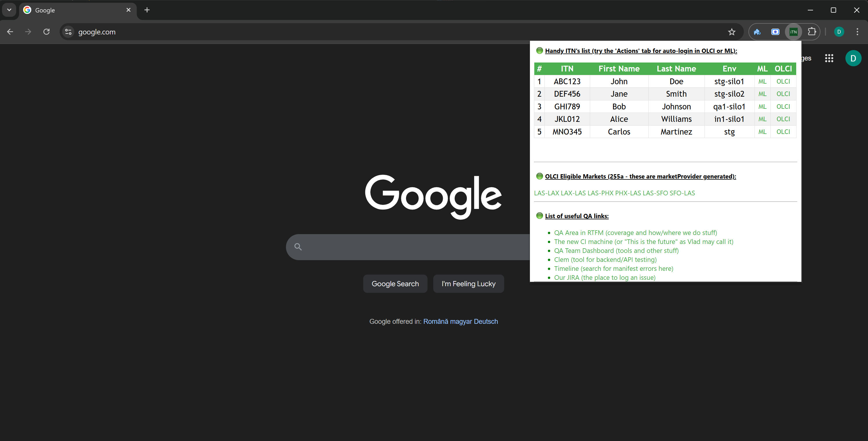868x441 pixels.
Task: Click the Env cell stg-silo1
Action: 729,82
